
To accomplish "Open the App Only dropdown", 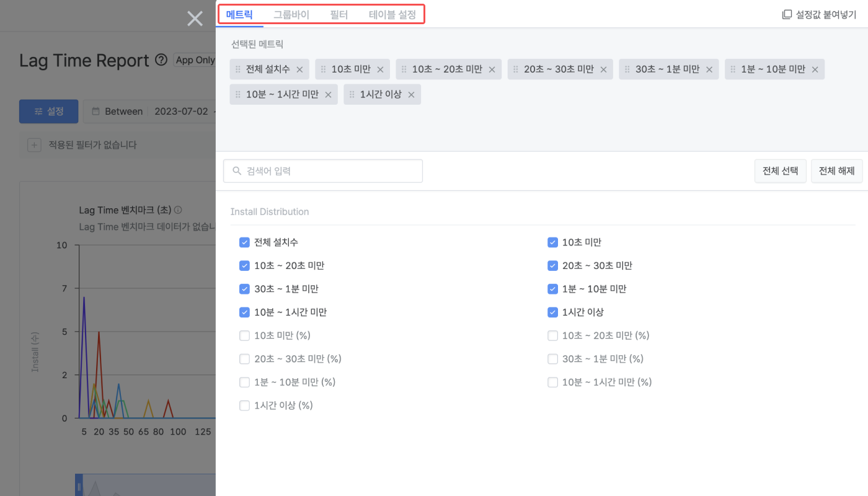I will 194,60.
